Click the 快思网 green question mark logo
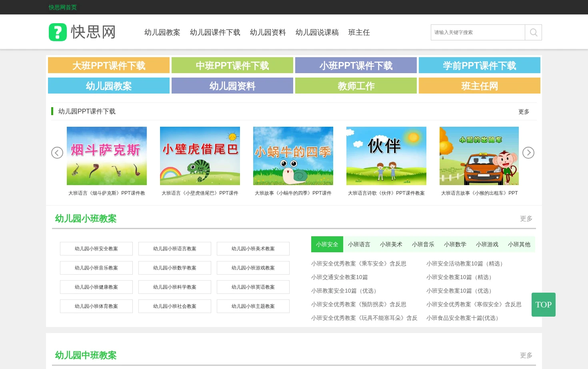The image size is (588, 369). pyautogui.click(x=58, y=32)
